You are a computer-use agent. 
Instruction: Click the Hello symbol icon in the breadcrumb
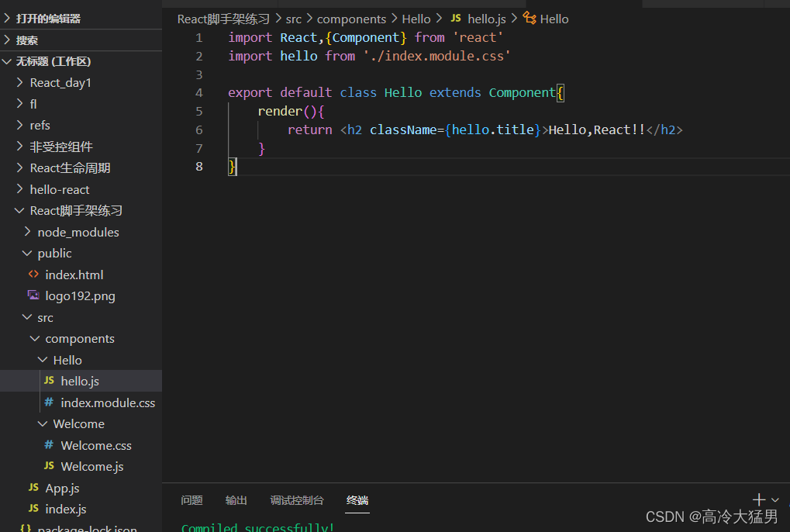[x=529, y=18]
